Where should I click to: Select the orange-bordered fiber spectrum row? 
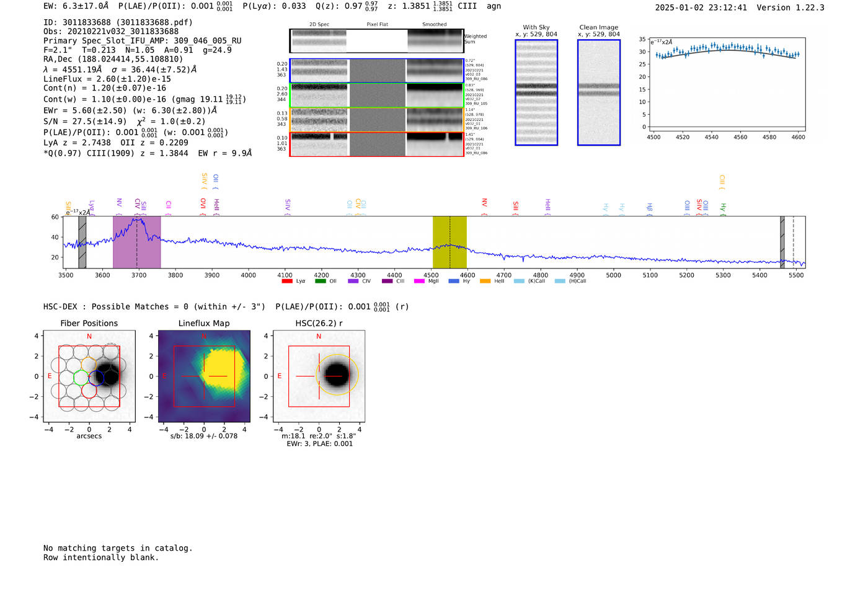pos(376,120)
